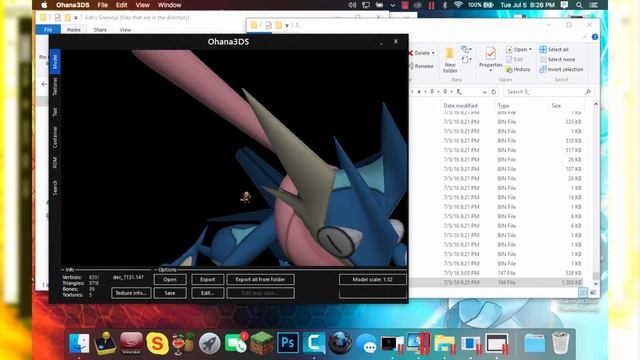Click the refresh icon beside address bar

pos(493,92)
